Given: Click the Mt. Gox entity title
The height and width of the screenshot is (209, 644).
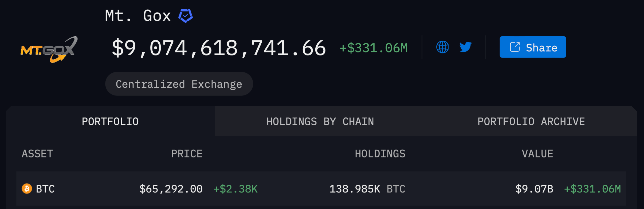Looking at the screenshot, I should (138, 16).
